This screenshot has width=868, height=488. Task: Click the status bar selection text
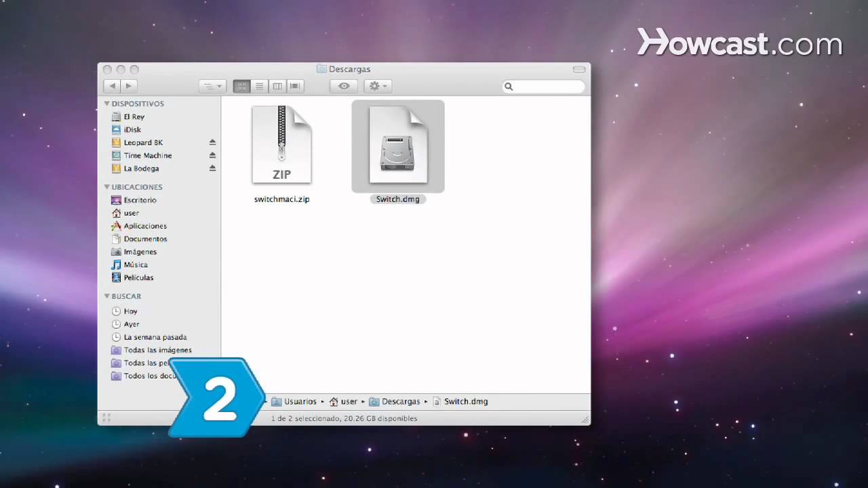344,418
